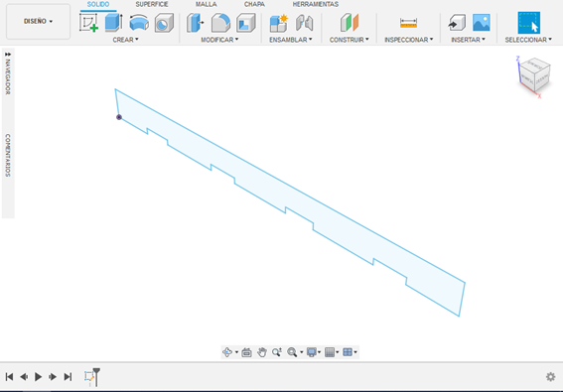Click the ViewCube orientation widget
This screenshot has width=563, height=392.
534,76
